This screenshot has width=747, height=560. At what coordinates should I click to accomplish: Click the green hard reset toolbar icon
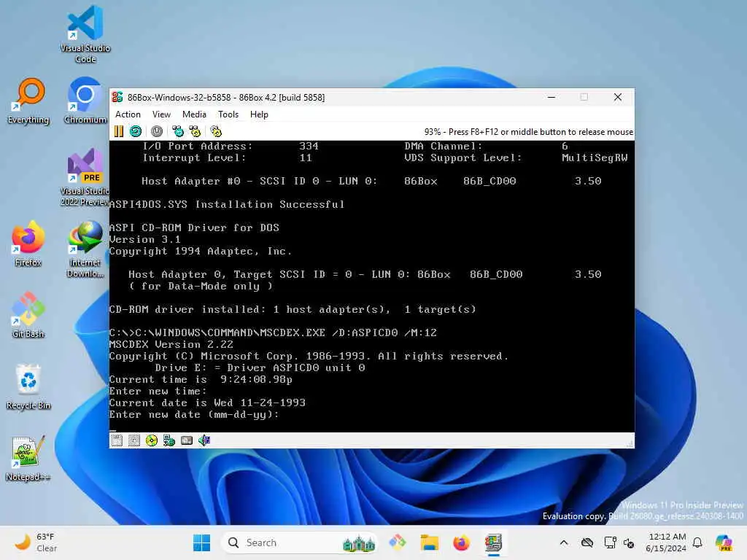(136, 131)
